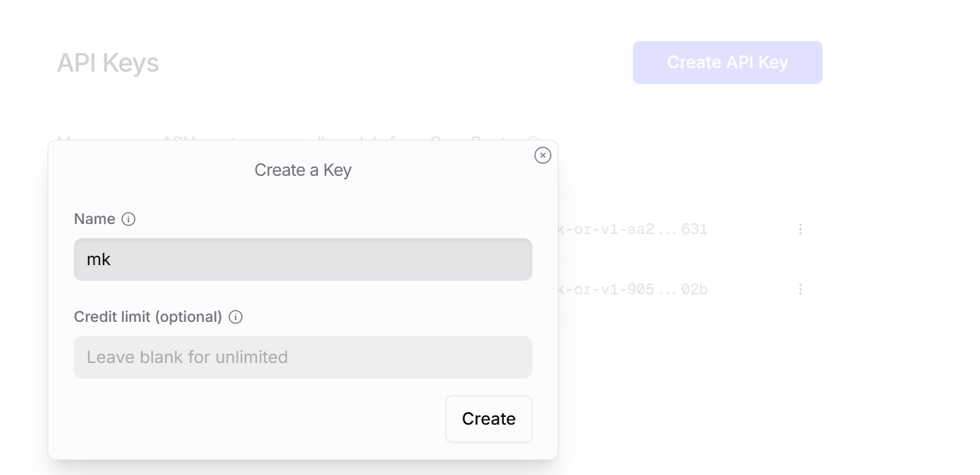The width and height of the screenshot is (980, 475).
Task: Select the key row sk-or-v1-aa2...631
Action: pos(690,229)
